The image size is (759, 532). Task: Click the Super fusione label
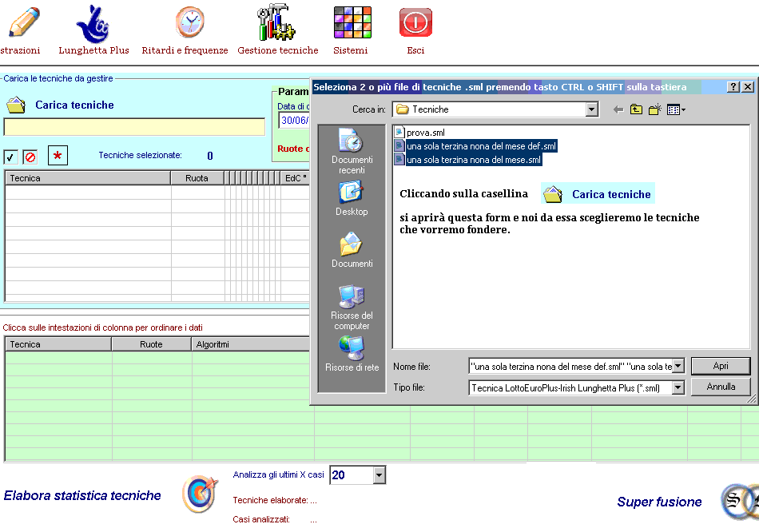659,502
